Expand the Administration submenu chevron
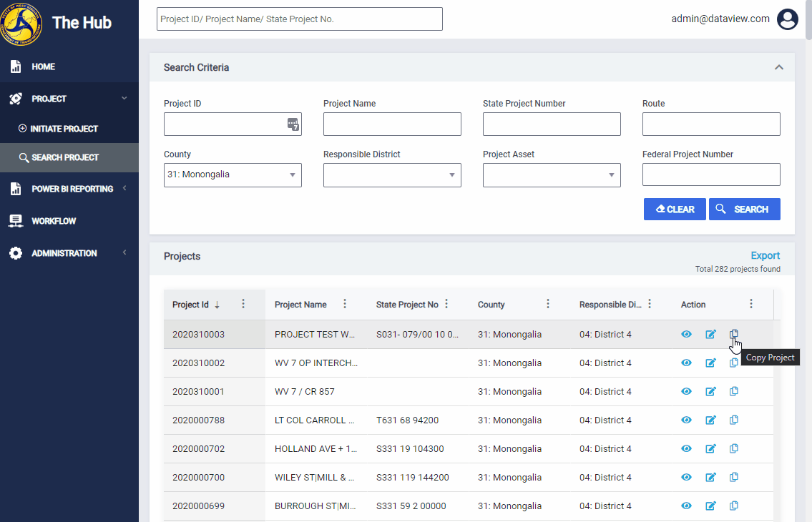Image resolution: width=812 pixels, height=522 pixels. (x=124, y=252)
